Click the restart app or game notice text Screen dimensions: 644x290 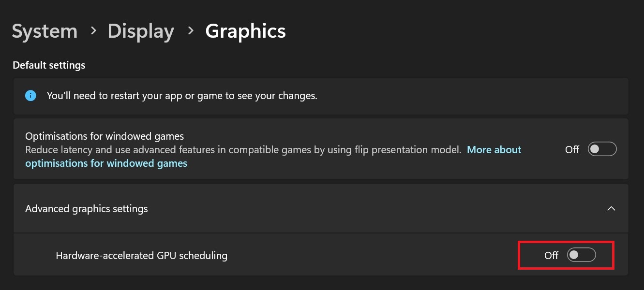click(182, 96)
